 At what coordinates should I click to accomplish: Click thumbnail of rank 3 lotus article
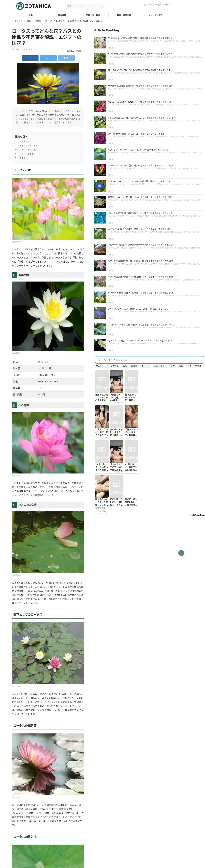100,75
